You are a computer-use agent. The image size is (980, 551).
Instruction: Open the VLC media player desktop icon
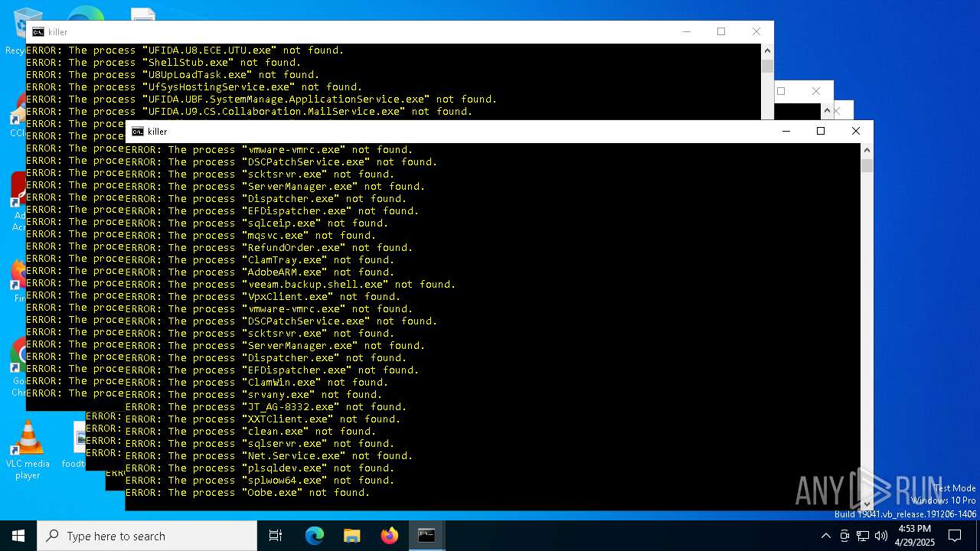[28, 450]
